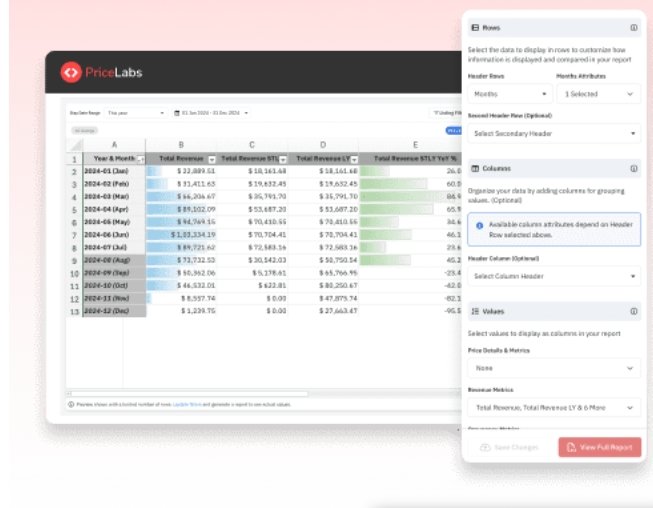The image size is (653, 508).
Task: Expand the Months Attributes dropdown
Action: [x=597, y=94]
